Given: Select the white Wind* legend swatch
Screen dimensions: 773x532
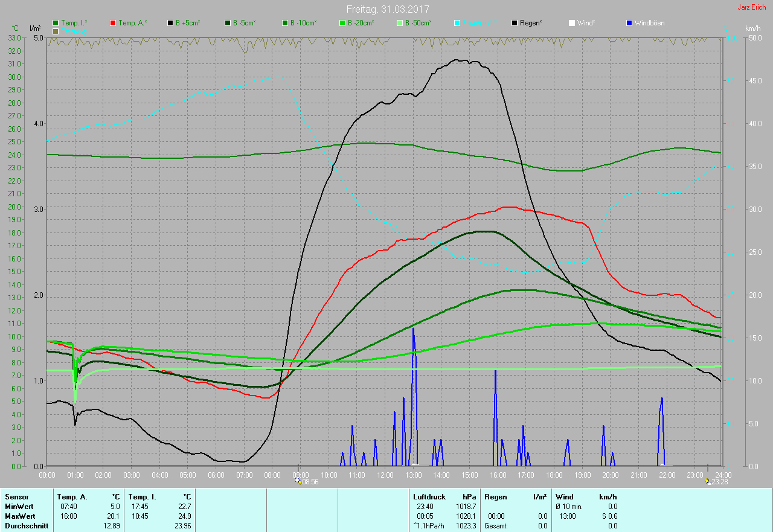Looking at the screenshot, I should coord(572,23).
